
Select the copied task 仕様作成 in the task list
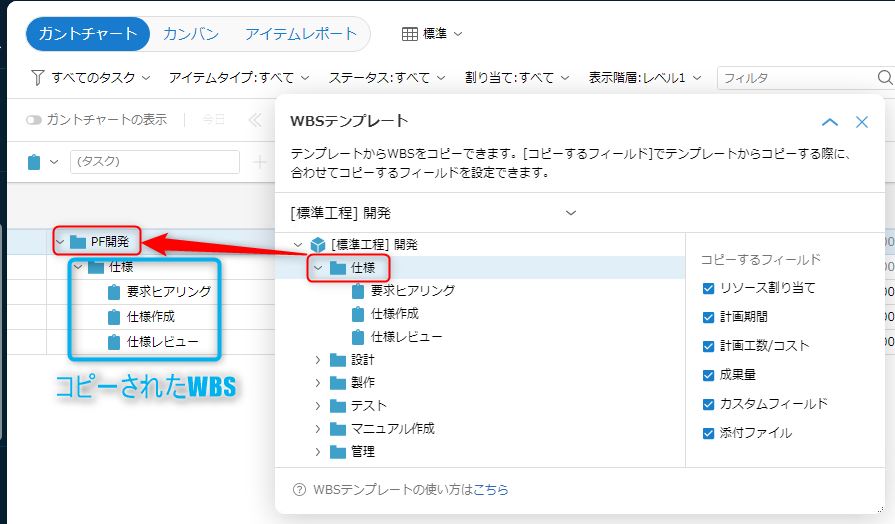coord(151,317)
